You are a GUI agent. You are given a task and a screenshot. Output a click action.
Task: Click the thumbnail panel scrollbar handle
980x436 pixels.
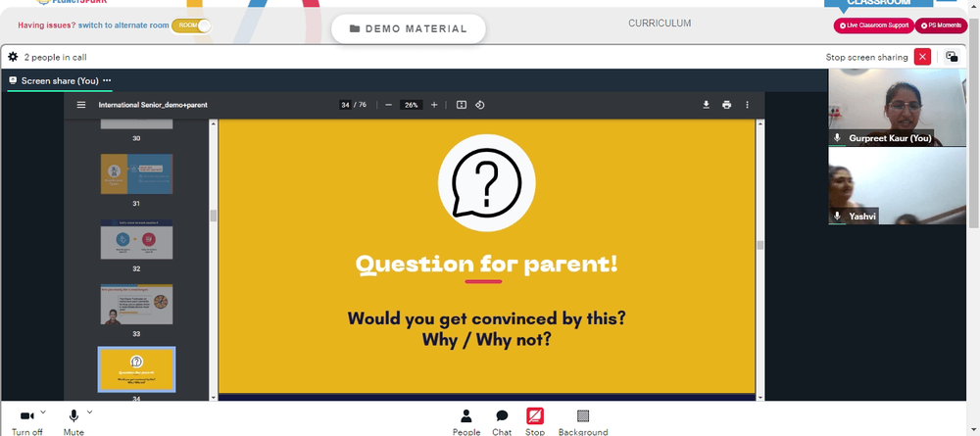tap(213, 216)
